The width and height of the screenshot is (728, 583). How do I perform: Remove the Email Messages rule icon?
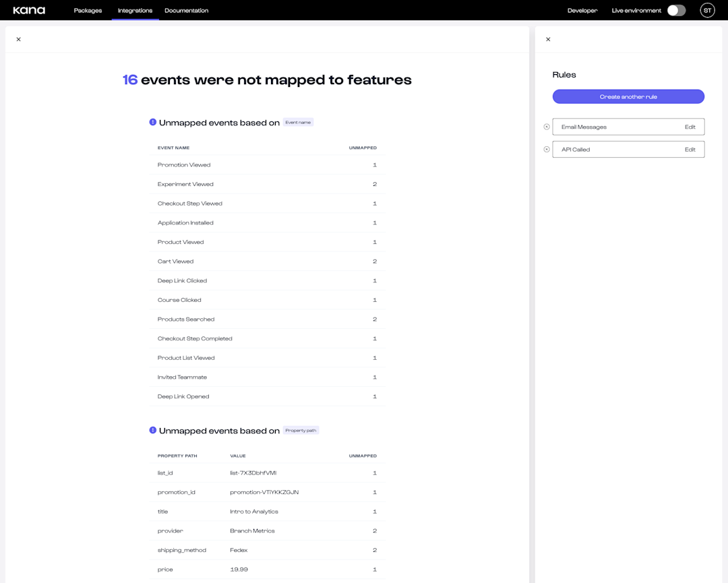(x=547, y=127)
